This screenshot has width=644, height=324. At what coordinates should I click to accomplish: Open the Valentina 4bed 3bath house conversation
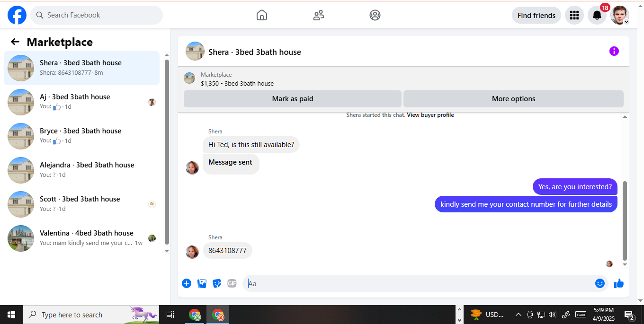pyautogui.click(x=81, y=238)
